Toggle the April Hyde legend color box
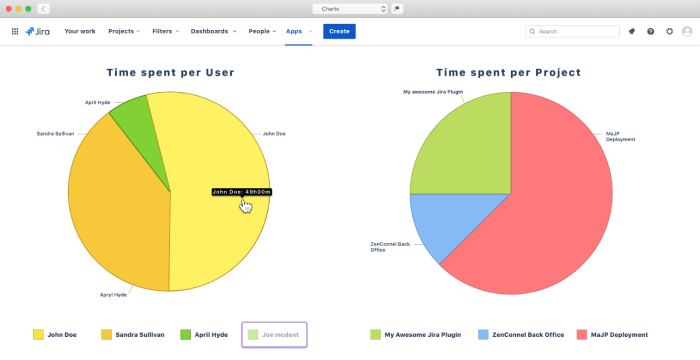Image resolution: width=700 pixels, height=360 pixels. pyautogui.click(x=185, y=335)
